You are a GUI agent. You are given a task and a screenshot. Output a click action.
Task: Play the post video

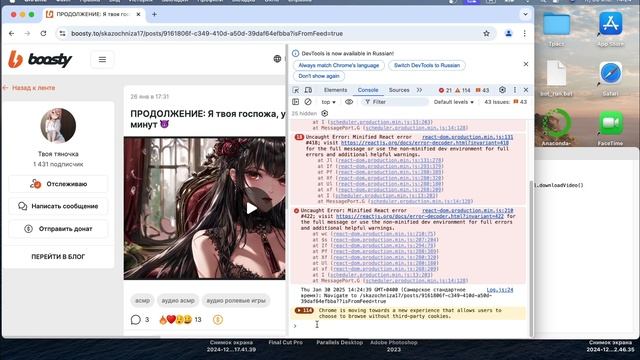251,208
